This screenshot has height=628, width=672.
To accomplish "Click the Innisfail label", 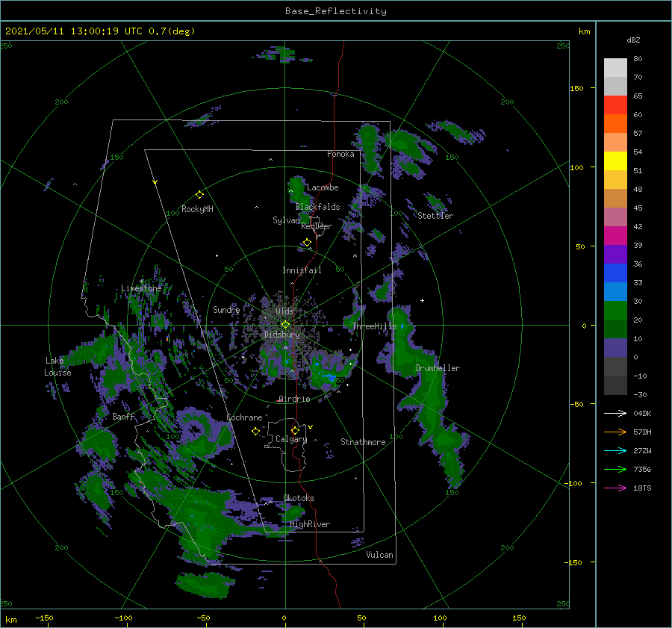I will [x=302, y=270].
